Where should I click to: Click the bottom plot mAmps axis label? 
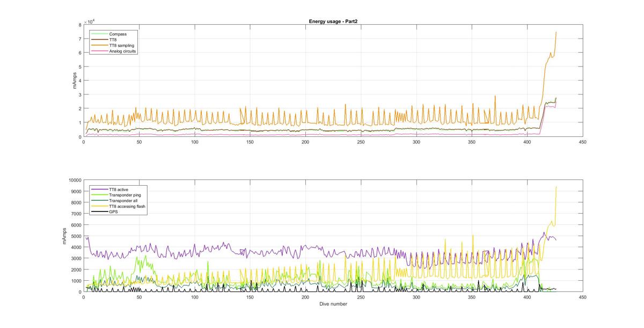coord(65,236)
